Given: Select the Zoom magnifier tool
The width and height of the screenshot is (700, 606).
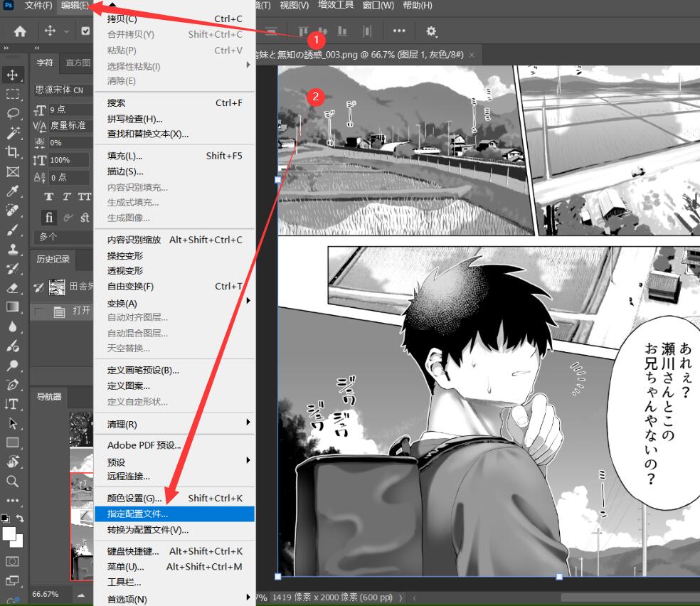Looking at the screenshot, I should tap(13, 482).
